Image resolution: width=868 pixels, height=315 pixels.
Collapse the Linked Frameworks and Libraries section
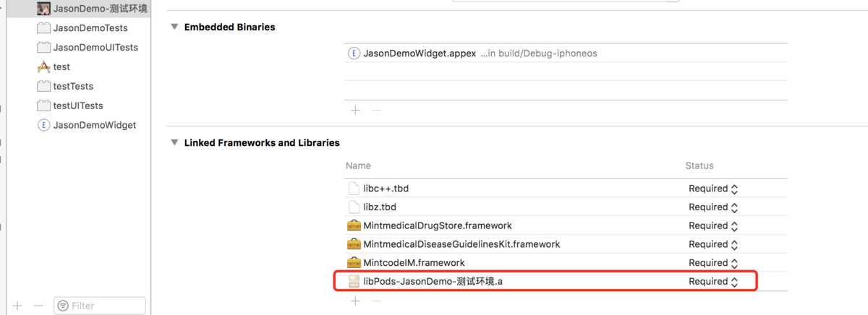pyautogui.click(x=174, y=142)
